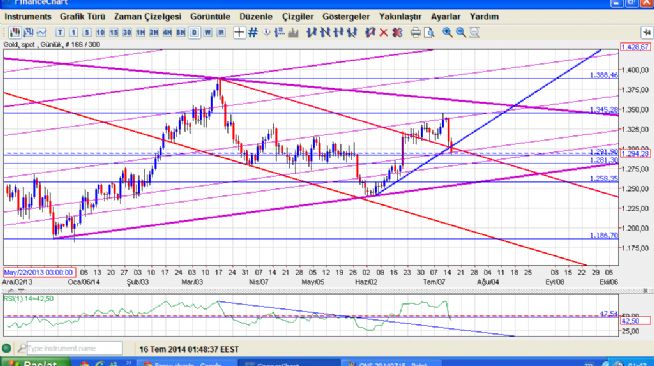
Task: Select the 1H timeframe button
Action: (141, 33)
